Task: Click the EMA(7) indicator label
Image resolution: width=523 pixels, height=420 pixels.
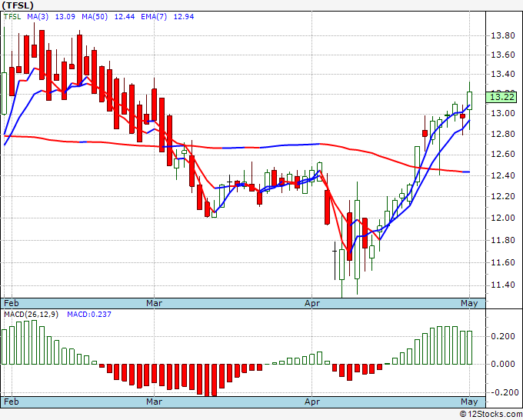Action: point(154,16)
